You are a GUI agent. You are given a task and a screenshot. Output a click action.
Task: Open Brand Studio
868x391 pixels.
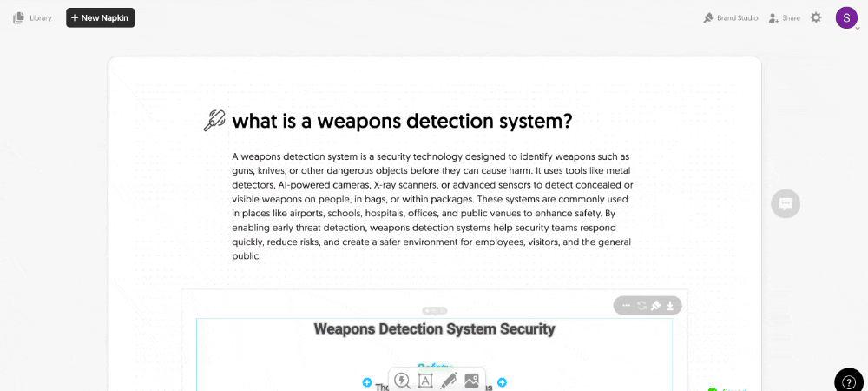pos(730,17)
